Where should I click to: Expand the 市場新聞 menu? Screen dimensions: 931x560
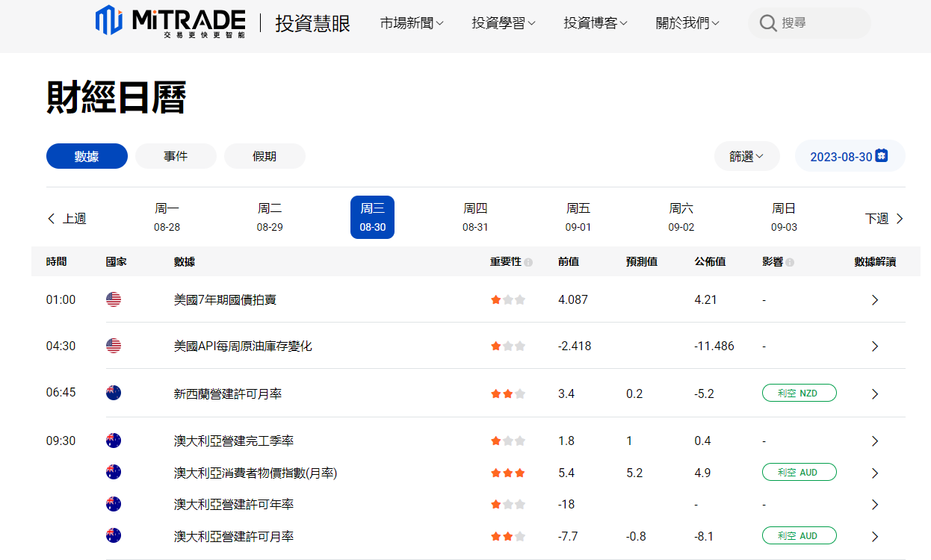pos(411,23)
